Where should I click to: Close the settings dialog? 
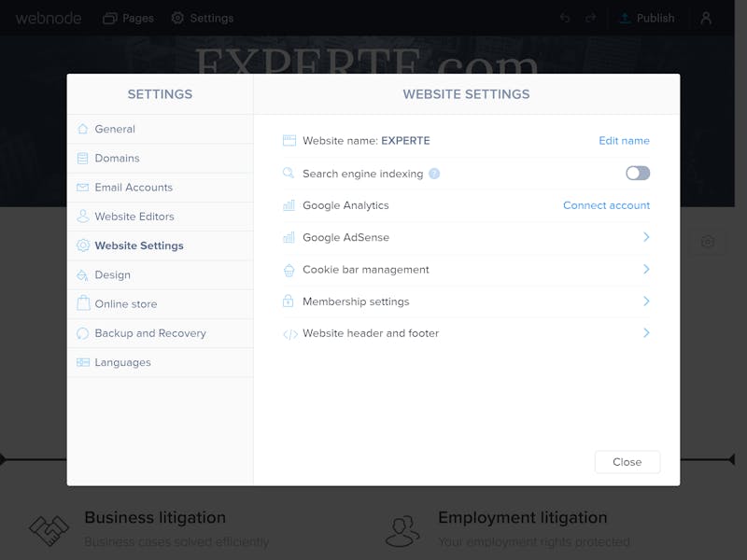[627, 462]
